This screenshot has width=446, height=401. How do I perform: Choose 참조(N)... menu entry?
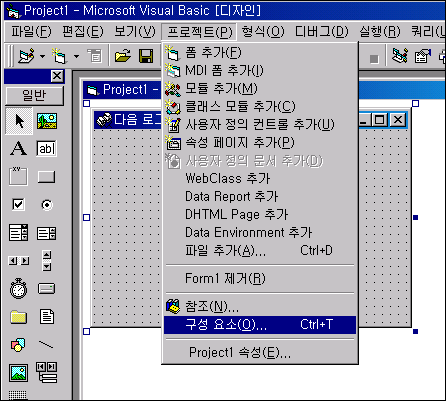pos(260,306)
